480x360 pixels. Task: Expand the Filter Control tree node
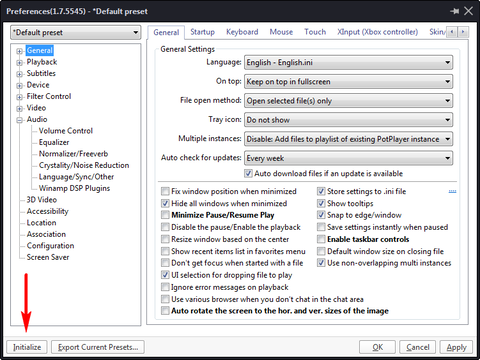(x=19, y=97)
